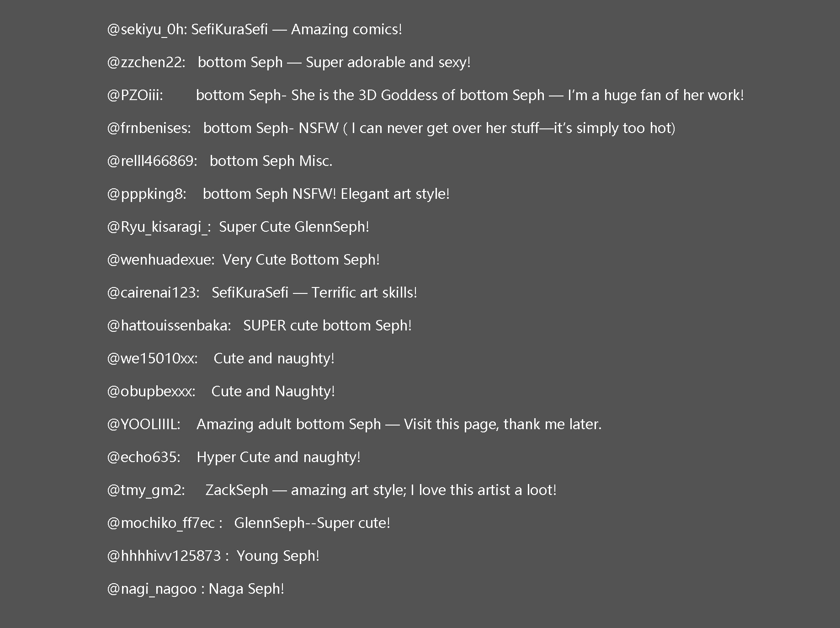
Task: Click the @mochiko_ff7ec handle
Action: click(x=160, y=523)
